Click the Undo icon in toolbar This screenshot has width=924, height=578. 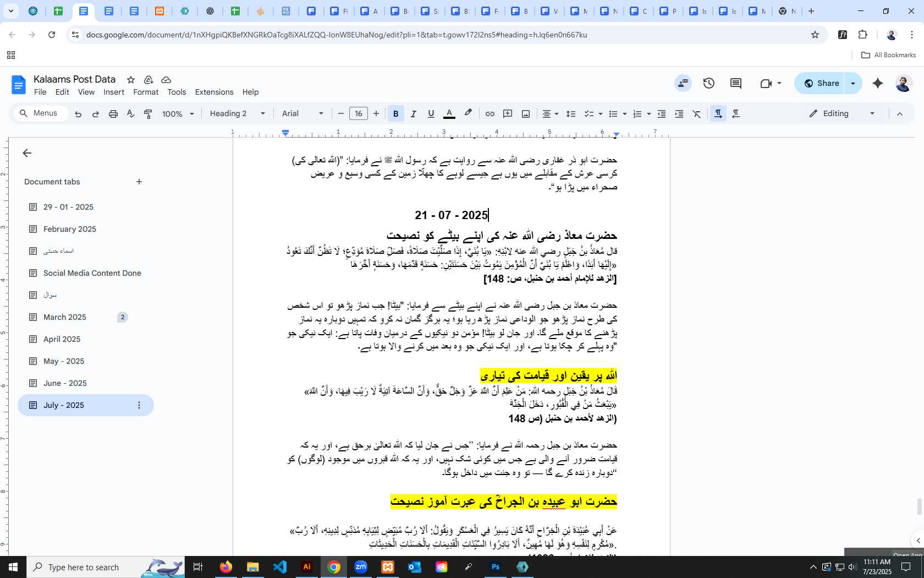(78, 114)
